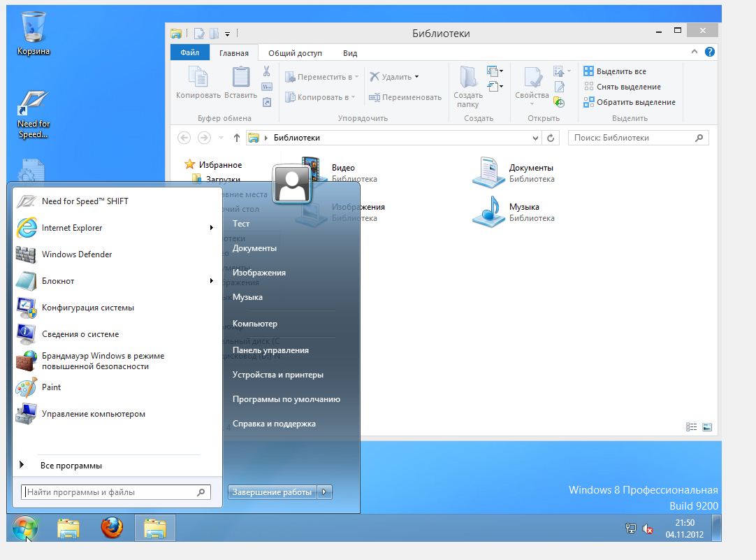Expand Блокнот jump list arrow
Image resolution: width=756 pixels, height=560 pixels.
pyautogui.click(x=211, y=281)
